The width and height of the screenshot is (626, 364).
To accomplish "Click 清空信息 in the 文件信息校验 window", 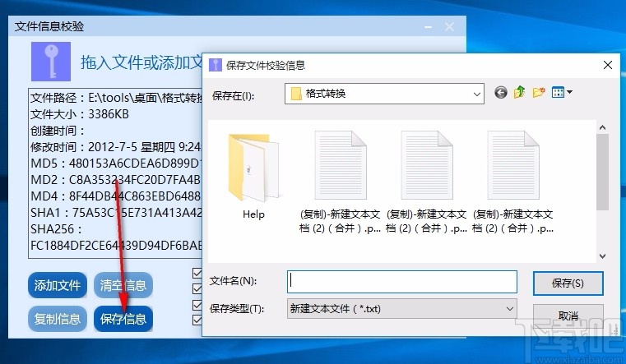I will pyautogui.click(x=123, y=285).
